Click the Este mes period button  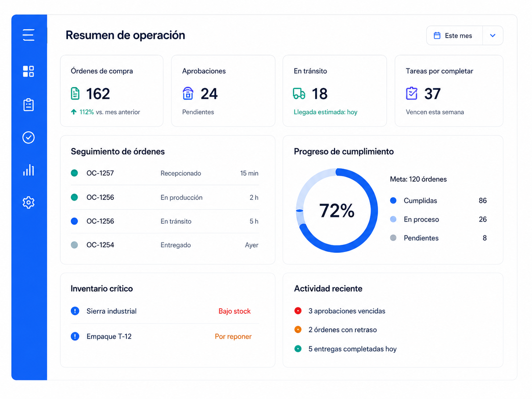tap(455, 36)
